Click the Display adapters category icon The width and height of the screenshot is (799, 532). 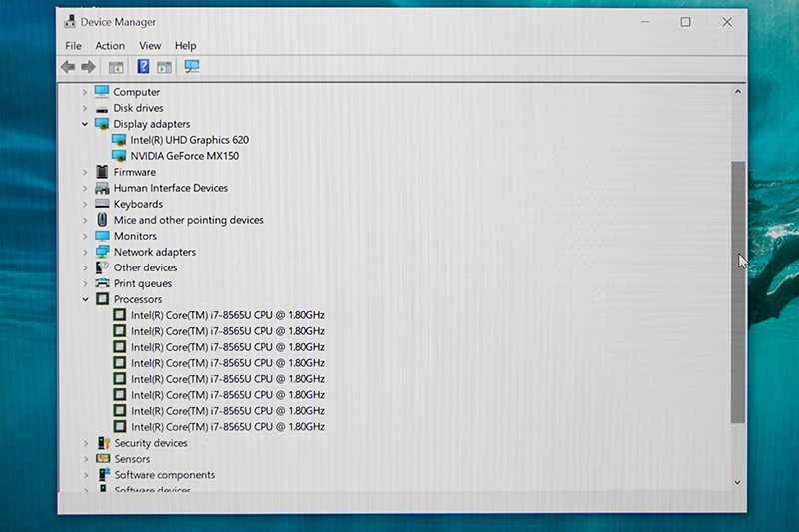[x=102, y=124]
